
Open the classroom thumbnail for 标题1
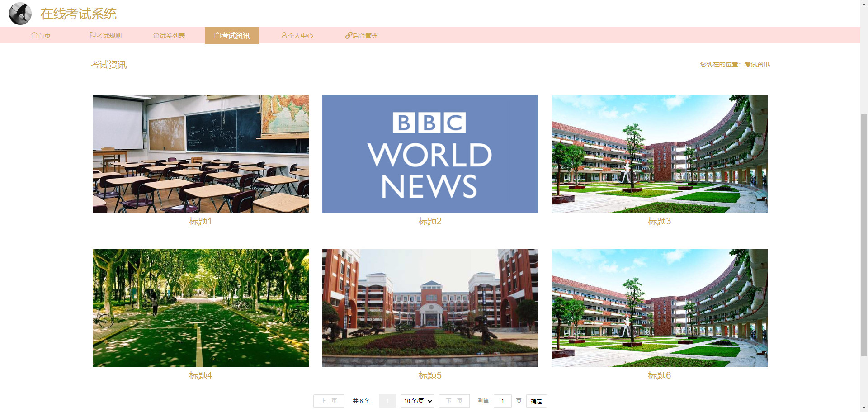tap(201, 154)
